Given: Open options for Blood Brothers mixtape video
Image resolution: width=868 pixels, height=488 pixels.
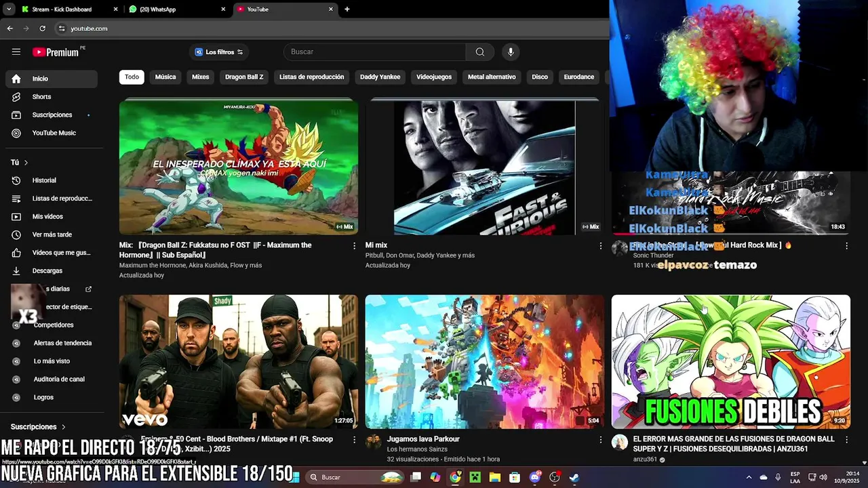Looking at the screenshot, I should pos(354,440).
